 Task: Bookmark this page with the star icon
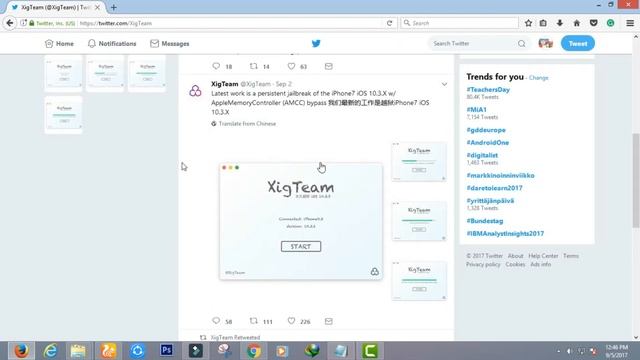click(528, 23)
